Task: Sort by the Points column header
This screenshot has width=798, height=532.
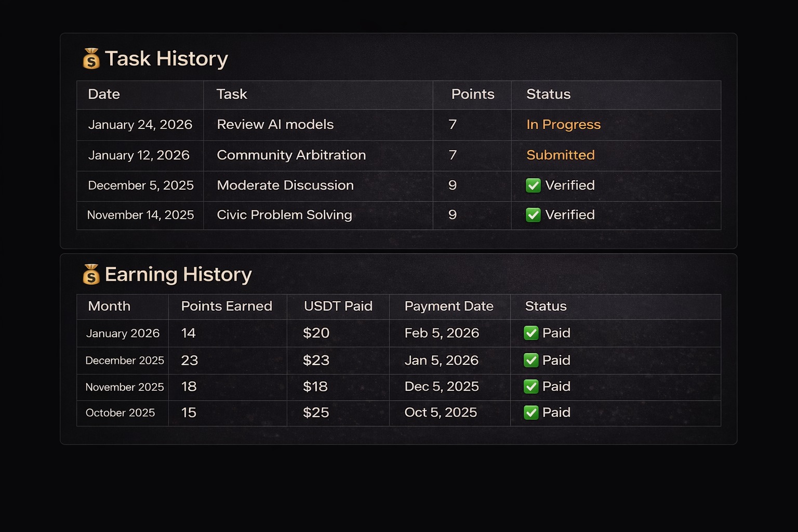Action: pyautogui.click(x=472, y=95)
